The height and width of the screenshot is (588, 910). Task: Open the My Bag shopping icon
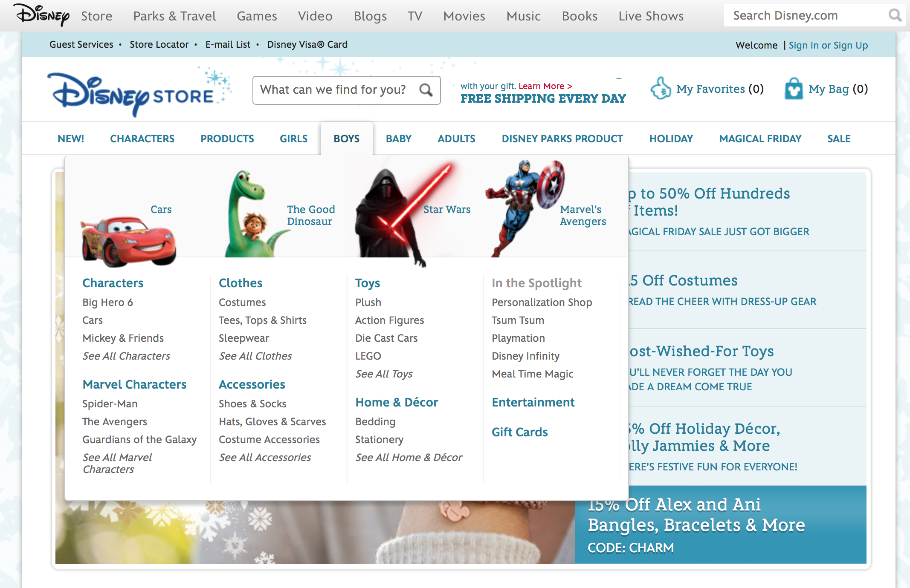point(794,89)
